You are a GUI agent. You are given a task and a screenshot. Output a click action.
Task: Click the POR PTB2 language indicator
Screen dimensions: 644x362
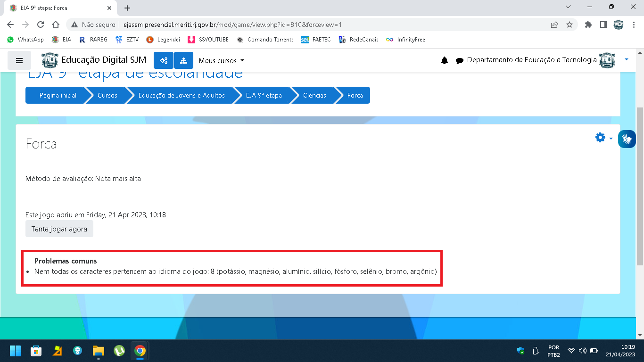(553, 351)
